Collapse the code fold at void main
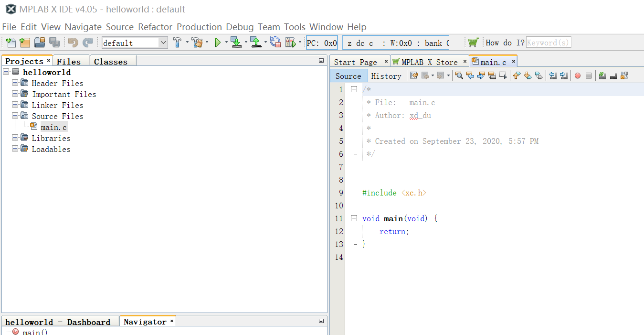This screenshot has height=335, width=644. 354,218
